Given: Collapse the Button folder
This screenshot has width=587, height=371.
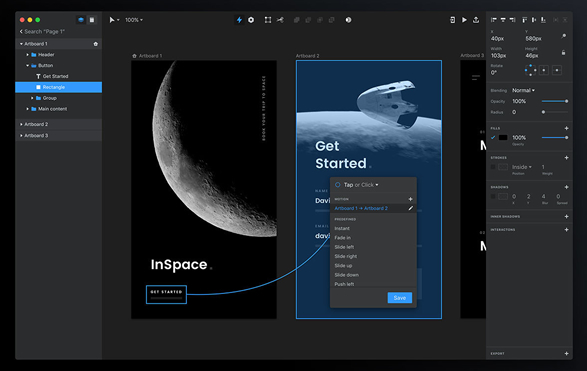Looking at the screenshot, I should pos(27,66).
